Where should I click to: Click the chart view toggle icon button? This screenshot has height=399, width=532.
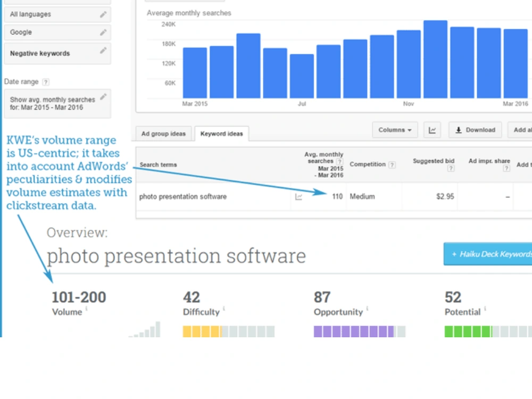(432, 130)
